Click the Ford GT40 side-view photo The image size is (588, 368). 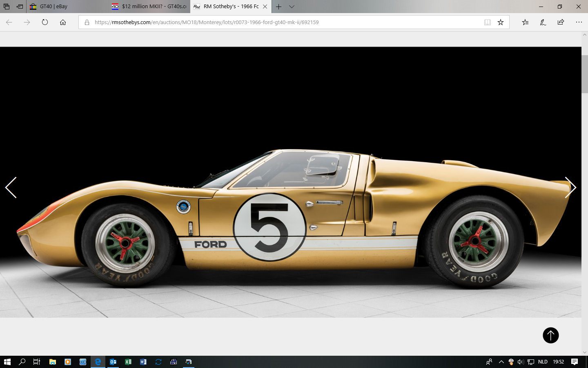[x=290, y=182]
